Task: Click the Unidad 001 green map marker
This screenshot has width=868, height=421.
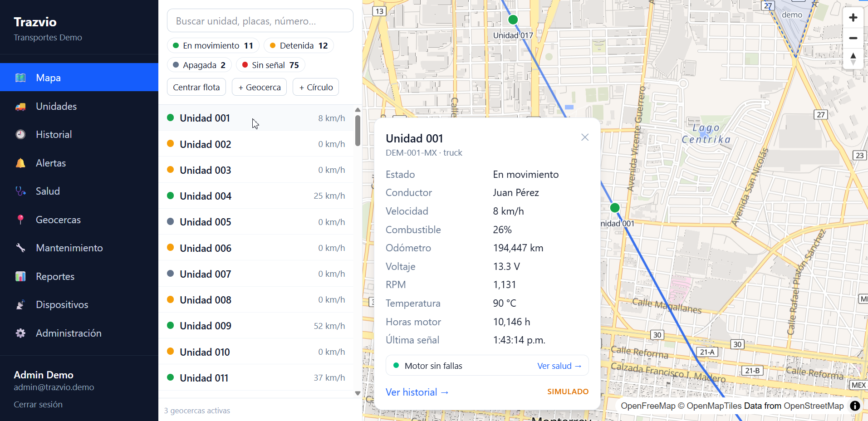Action: click(x=615, y=208)
